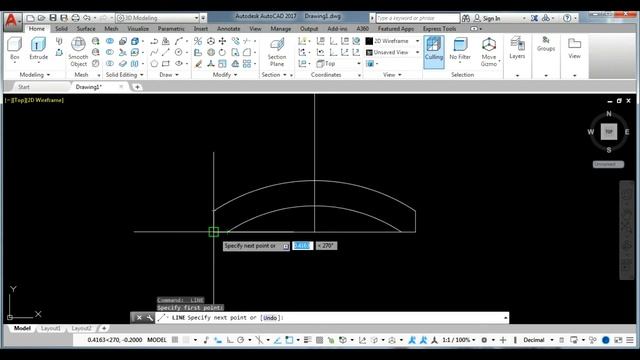640x360 pixels.
Task: Click the wrench customize icon on command line
Action: pos(149,318)
